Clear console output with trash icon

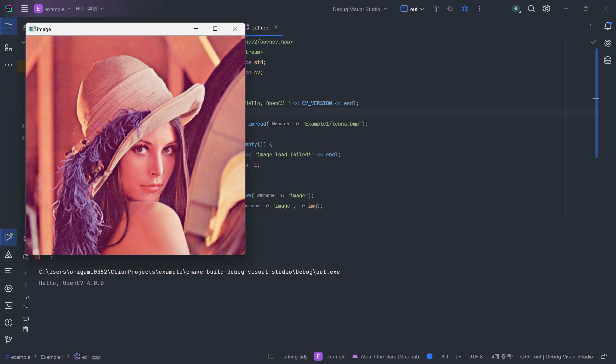point(25,329)
